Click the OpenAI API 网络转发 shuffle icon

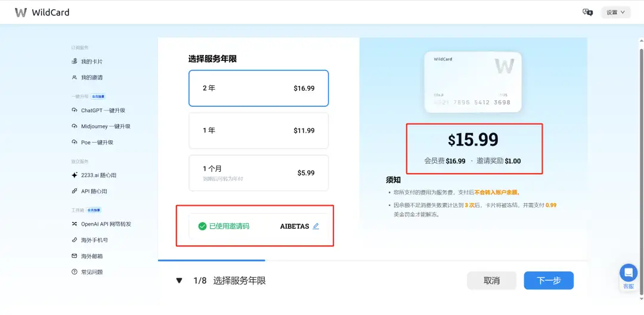pos(75,224)
